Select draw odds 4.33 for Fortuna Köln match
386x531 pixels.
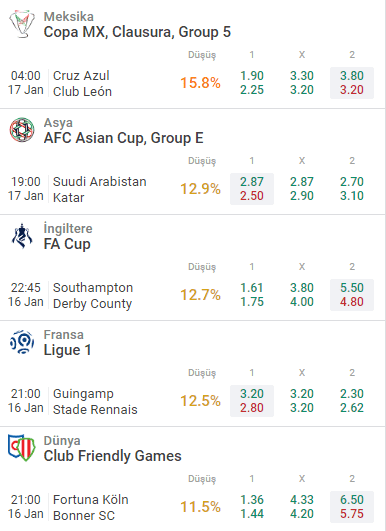(302, 500)
